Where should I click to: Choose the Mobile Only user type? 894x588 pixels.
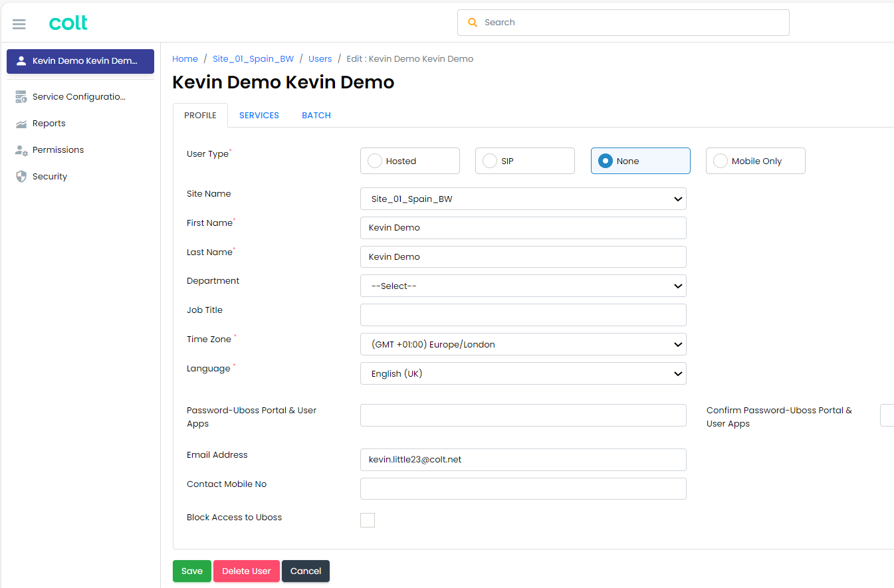721,161
